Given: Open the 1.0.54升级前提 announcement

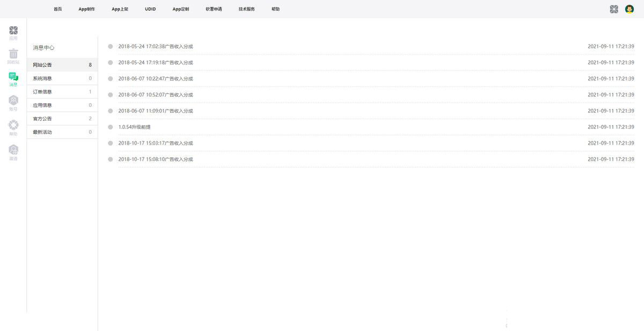Looking at the screenshot, I should [135, 127].
